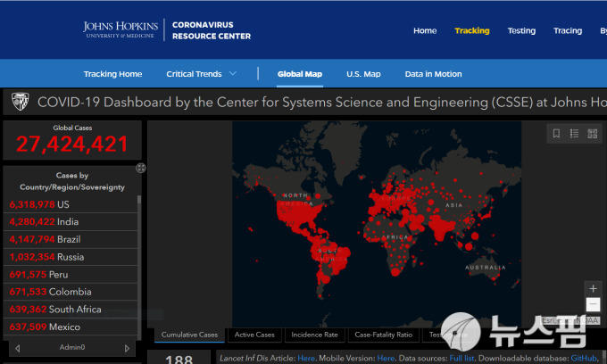
Task: Switch to the Case-Fatality Ratio map tab
Action: [x=383, y=335]
